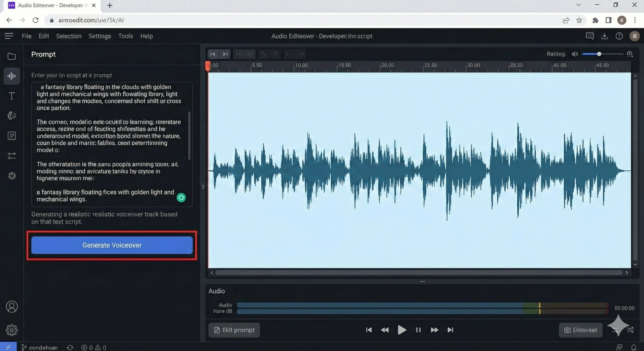644x351 pixels.
Task: Open the waveform audio panel in sidebar
Action: coord(12,76)
